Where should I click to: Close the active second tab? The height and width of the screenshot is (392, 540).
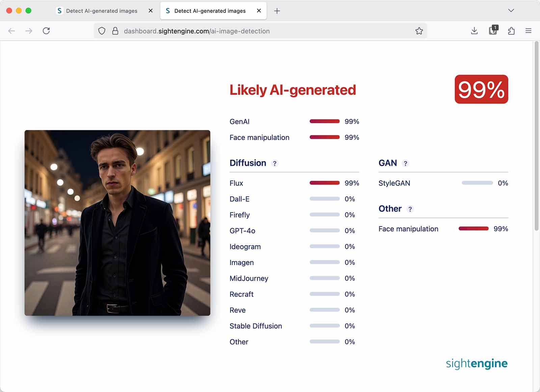259,11
